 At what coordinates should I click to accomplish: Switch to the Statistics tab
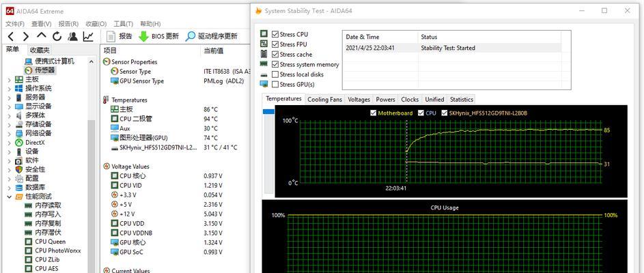pyautogui.click(x=462, y=100)
